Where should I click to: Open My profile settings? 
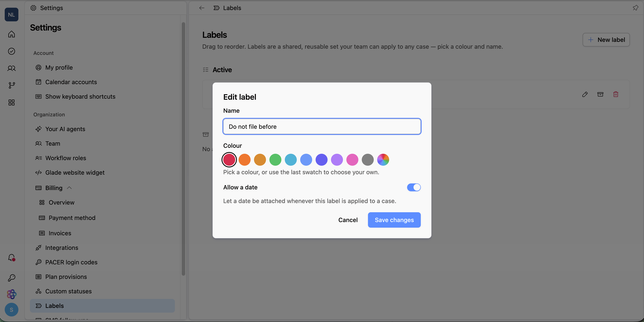[x=102, y=67]
